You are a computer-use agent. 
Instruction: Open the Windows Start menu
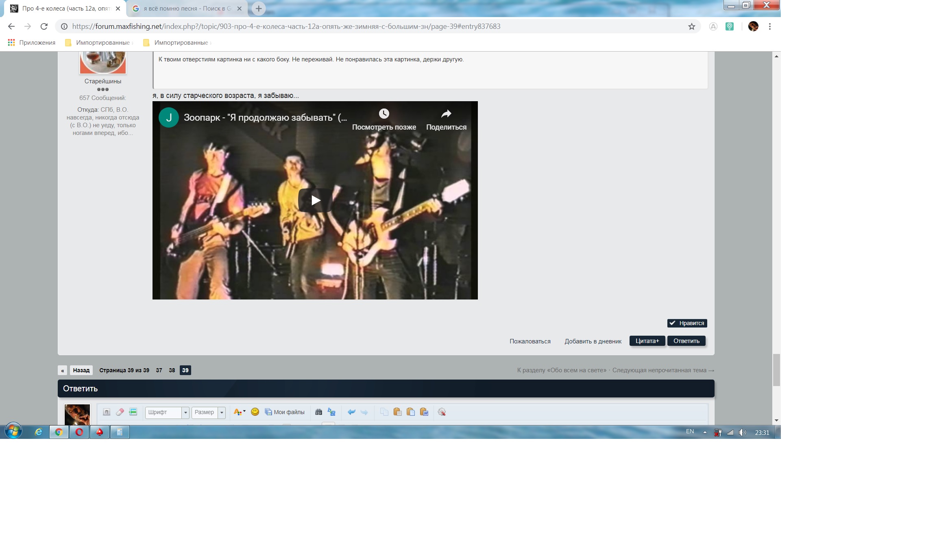tap(13, 431)
